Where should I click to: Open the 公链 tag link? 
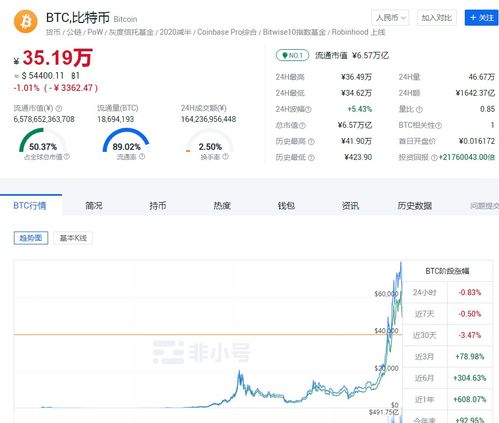coord(74,32)
